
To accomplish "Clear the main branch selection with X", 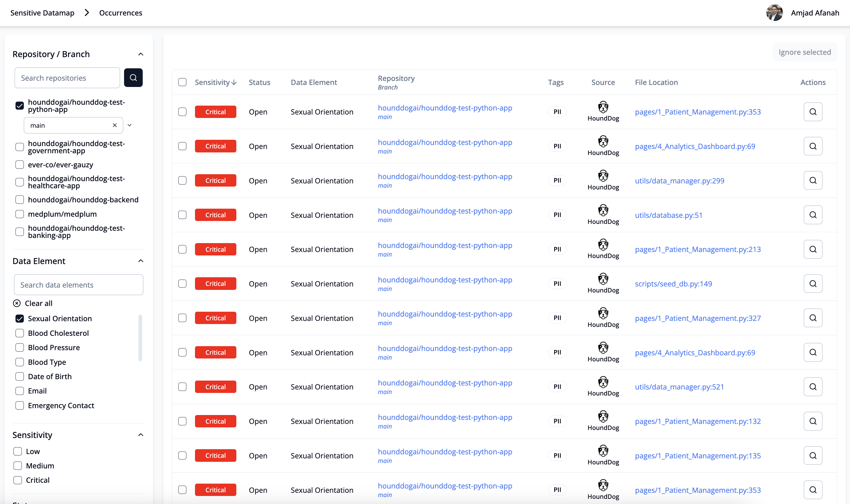I will [115, 125].
